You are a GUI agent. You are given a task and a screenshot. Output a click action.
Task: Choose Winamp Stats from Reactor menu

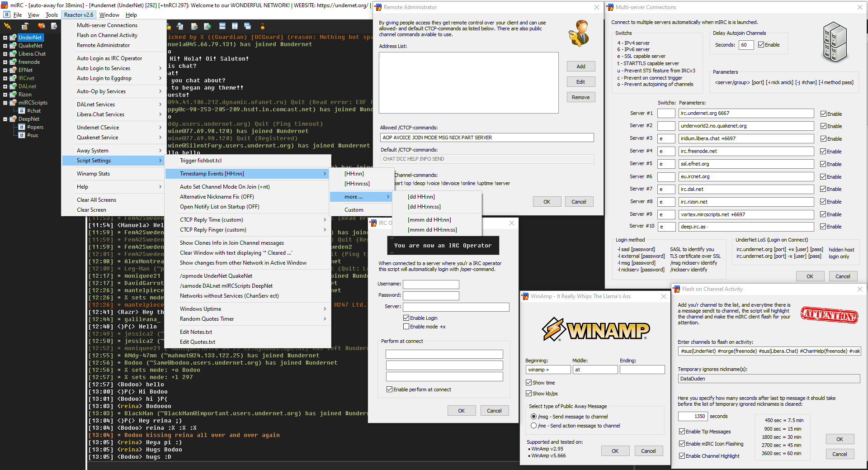click(x=93, y=174)
